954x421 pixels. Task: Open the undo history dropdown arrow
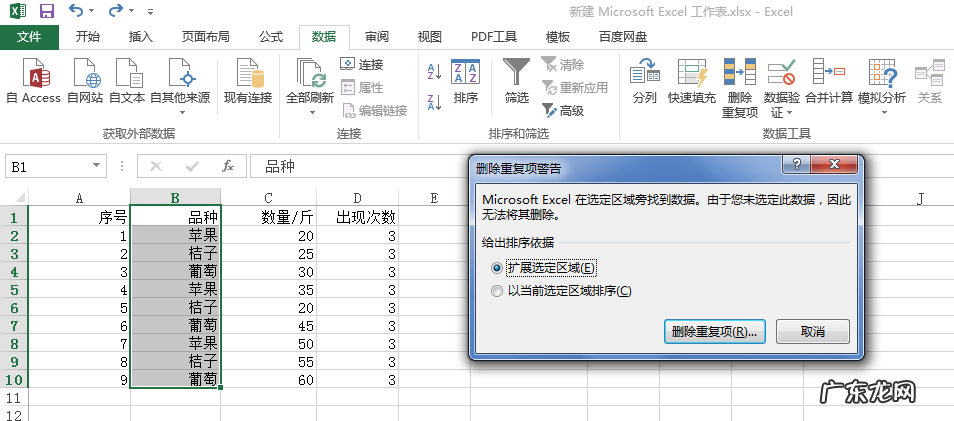(91, 11)
